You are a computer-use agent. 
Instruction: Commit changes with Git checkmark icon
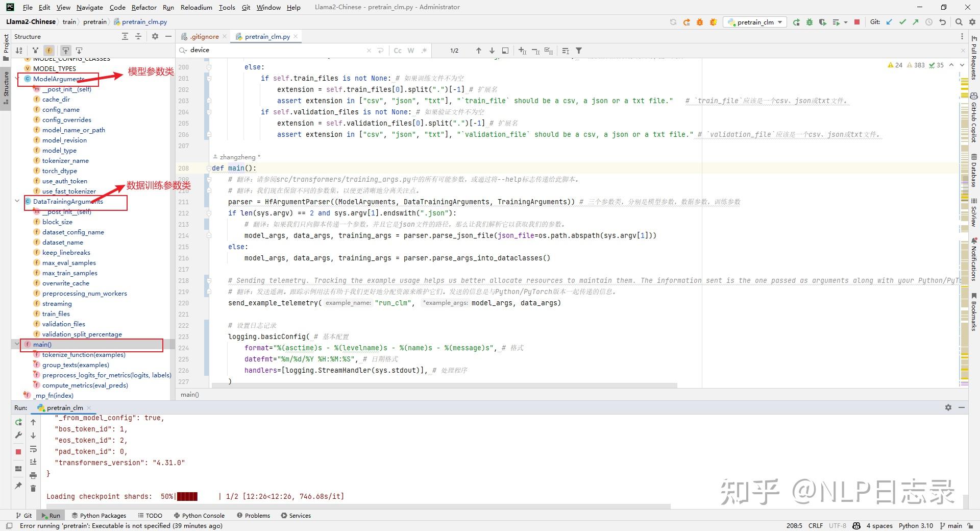point(902,22)
